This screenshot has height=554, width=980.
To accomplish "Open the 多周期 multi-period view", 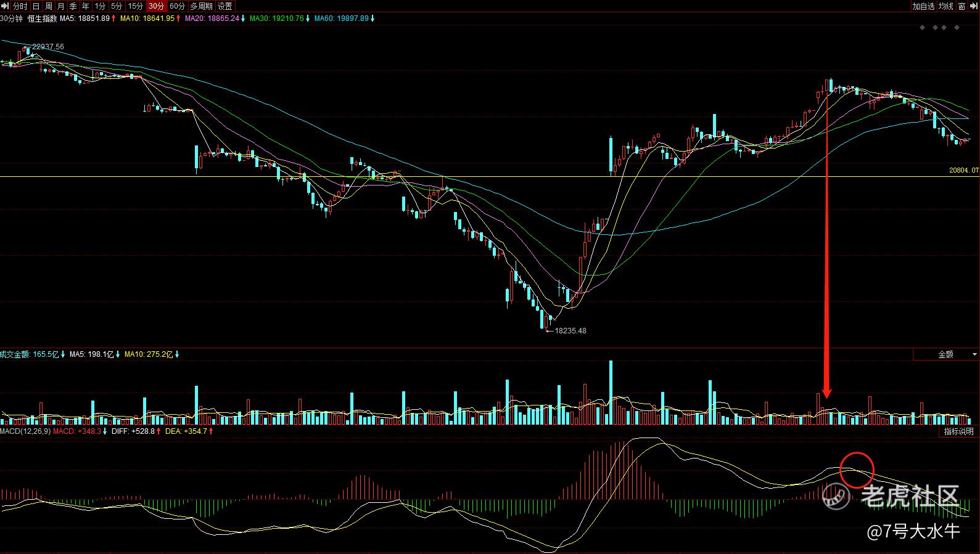I will (x=201, y=6).
